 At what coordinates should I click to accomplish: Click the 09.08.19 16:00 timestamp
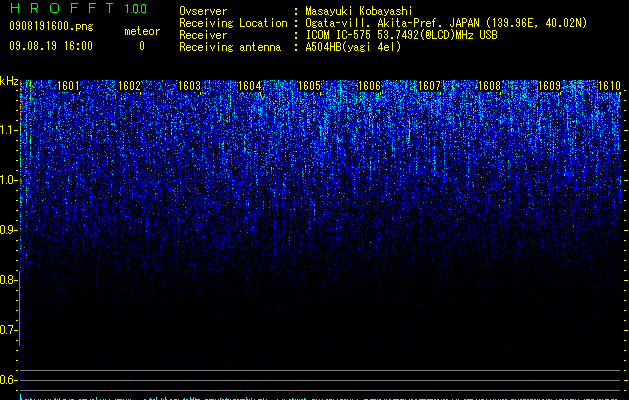click(51, 46)
